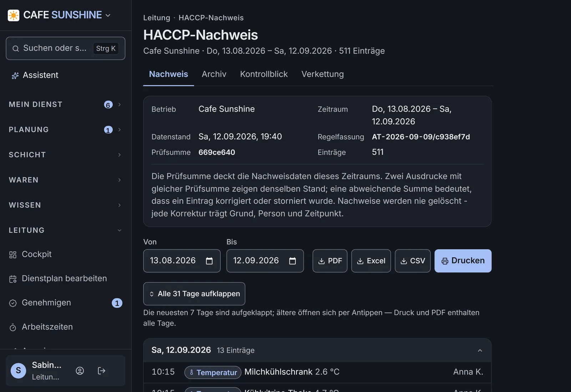Screen dimensions: 571x392
Task: Click the Leitung breadcrumb
Action: click(157, 18)
